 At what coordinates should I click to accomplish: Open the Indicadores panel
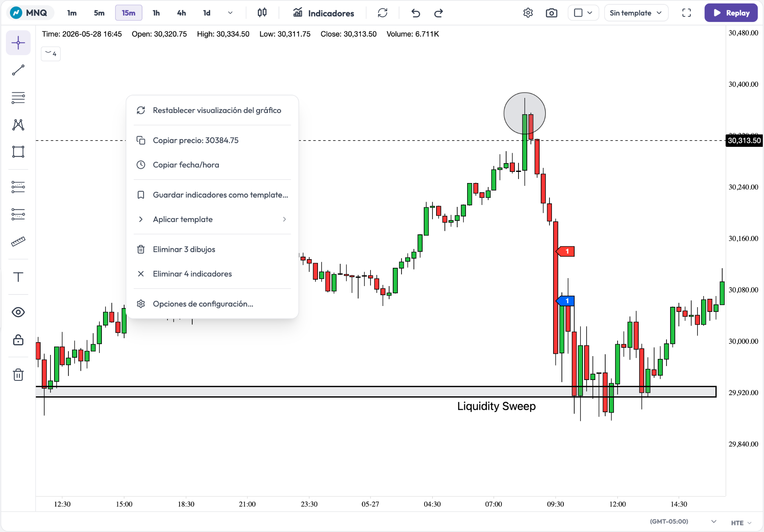point(324,13)
